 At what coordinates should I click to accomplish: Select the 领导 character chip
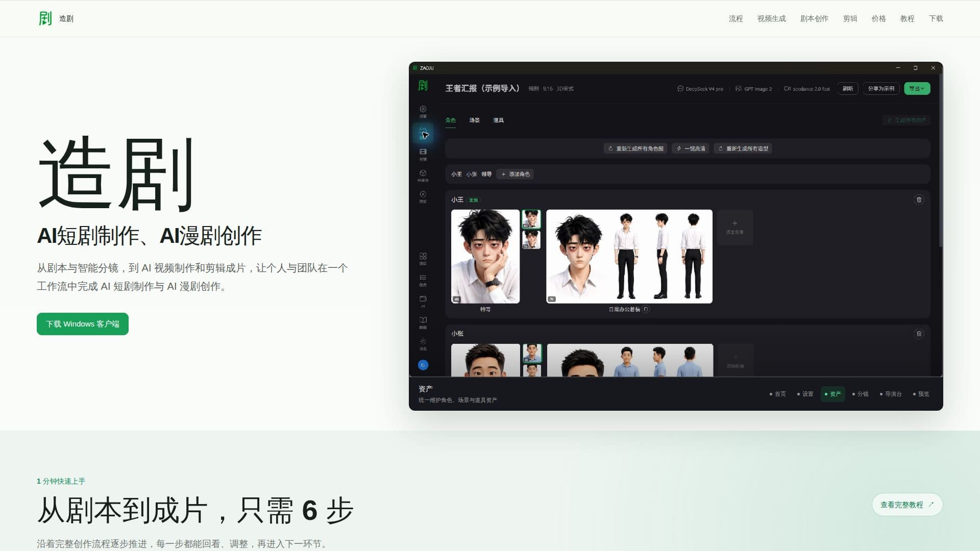pyautogui.click(x=486, y=174)
